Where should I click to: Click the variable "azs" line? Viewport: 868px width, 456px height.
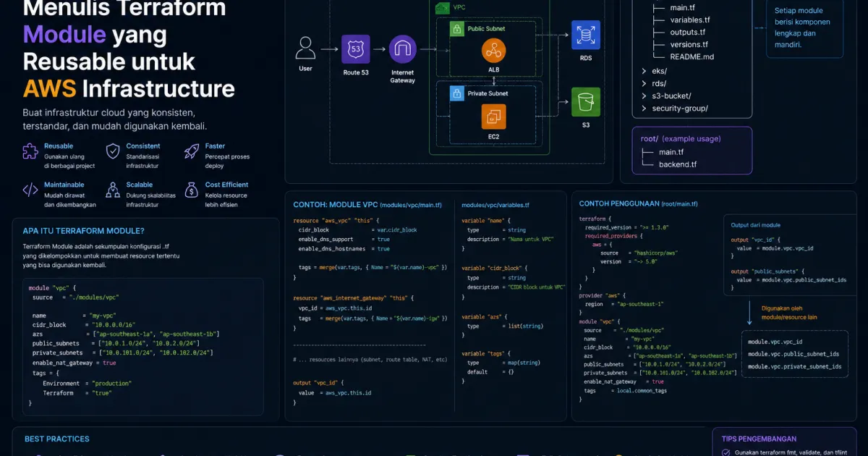pyautogui.click(x=483, y=316)
